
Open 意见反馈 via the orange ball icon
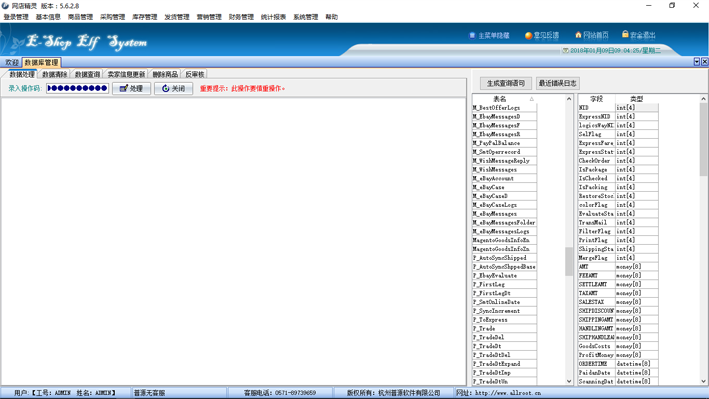(x=528, y=35)
